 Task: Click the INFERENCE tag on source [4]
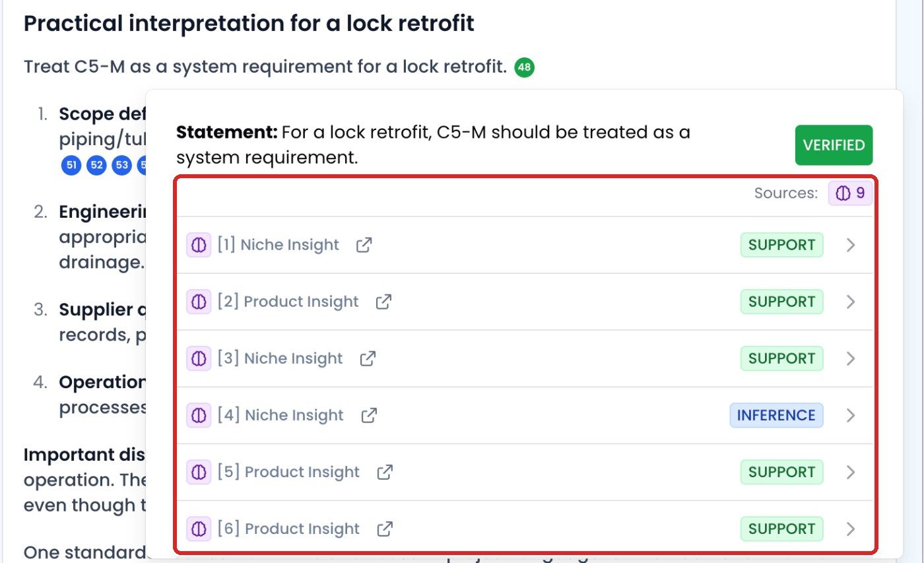(776, 415)
